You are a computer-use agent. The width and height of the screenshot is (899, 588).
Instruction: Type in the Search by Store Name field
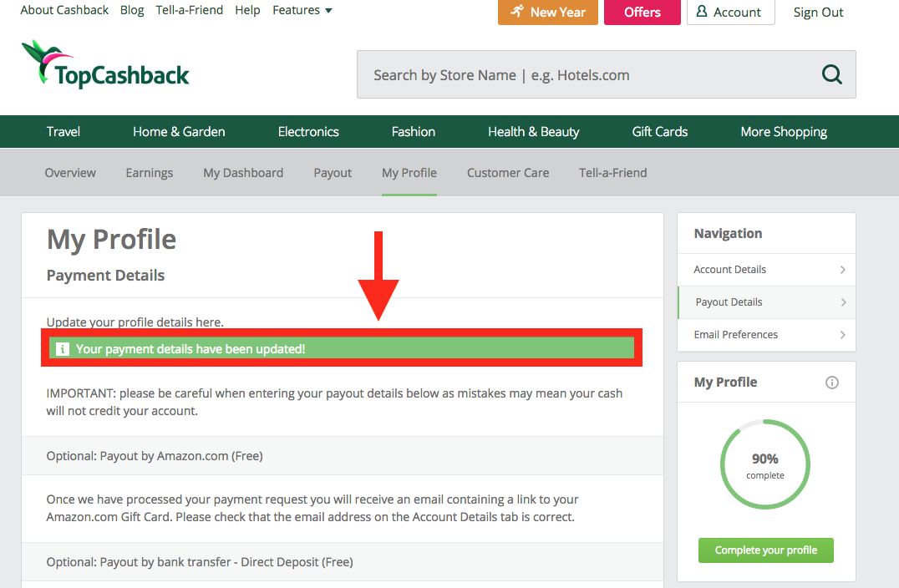[x=585, y=75]
